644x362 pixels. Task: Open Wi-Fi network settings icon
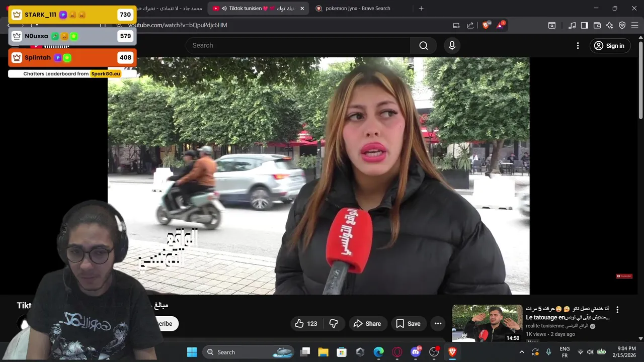(x=581, y=352)
